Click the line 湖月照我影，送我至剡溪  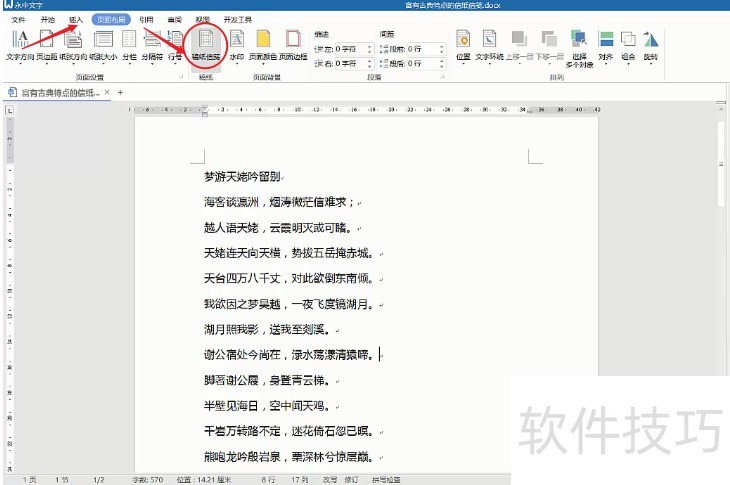[269, 330]
